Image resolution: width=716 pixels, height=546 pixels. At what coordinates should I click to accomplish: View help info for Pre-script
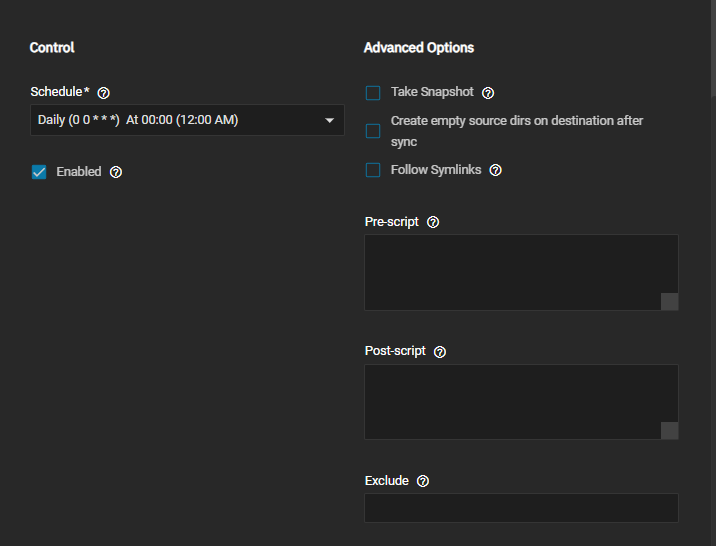pos(433,222)
